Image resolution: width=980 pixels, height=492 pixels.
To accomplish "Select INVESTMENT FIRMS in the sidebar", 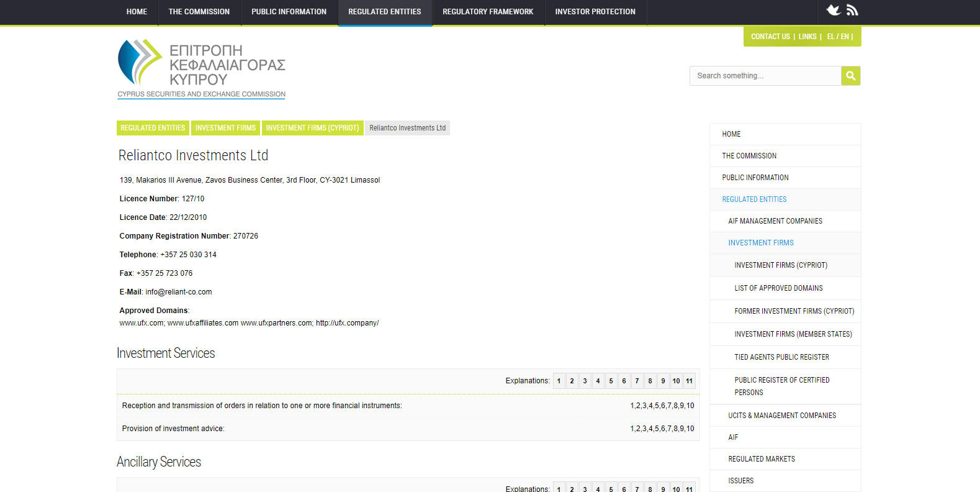I will [x=785, y=243].
